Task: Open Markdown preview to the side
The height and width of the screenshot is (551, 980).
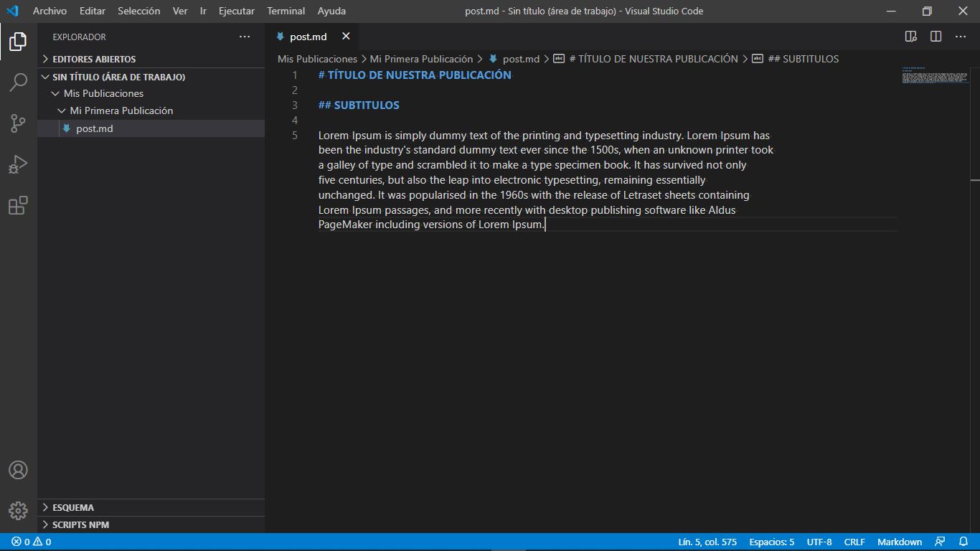Action: click(910, 37)
